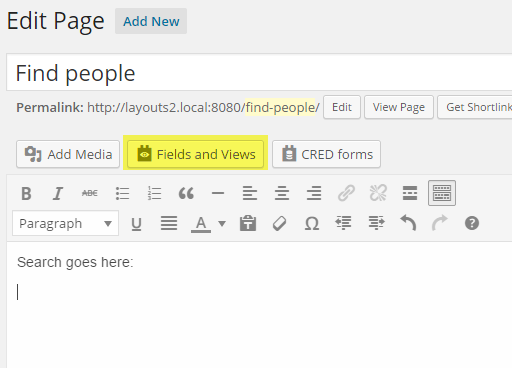Apply italic formatting
Screen dimensions: 512x368
point(58,193)
